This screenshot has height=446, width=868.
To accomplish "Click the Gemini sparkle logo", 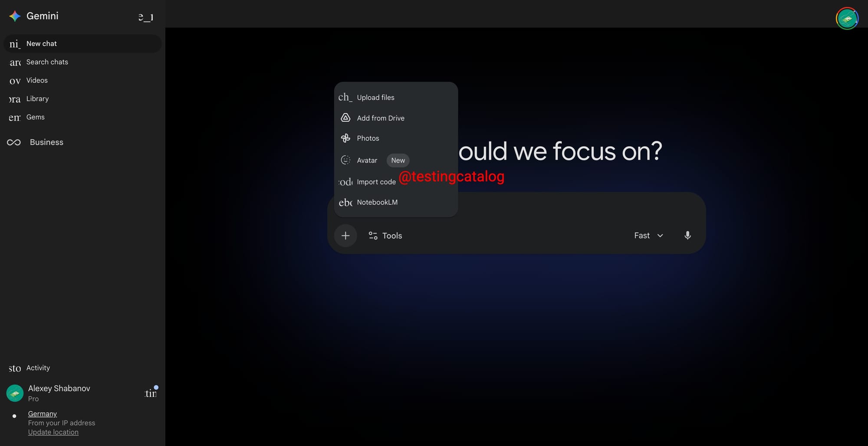I will (15, 16).
